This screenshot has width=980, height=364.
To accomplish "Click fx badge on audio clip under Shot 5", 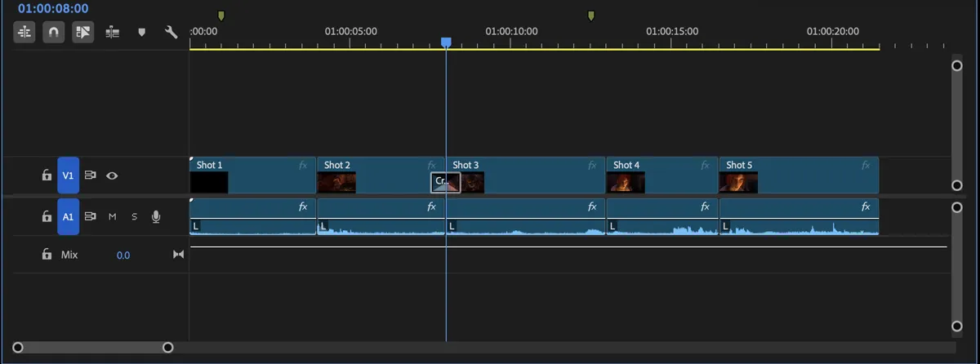I will pyautogui.click(x=866, y=206).
